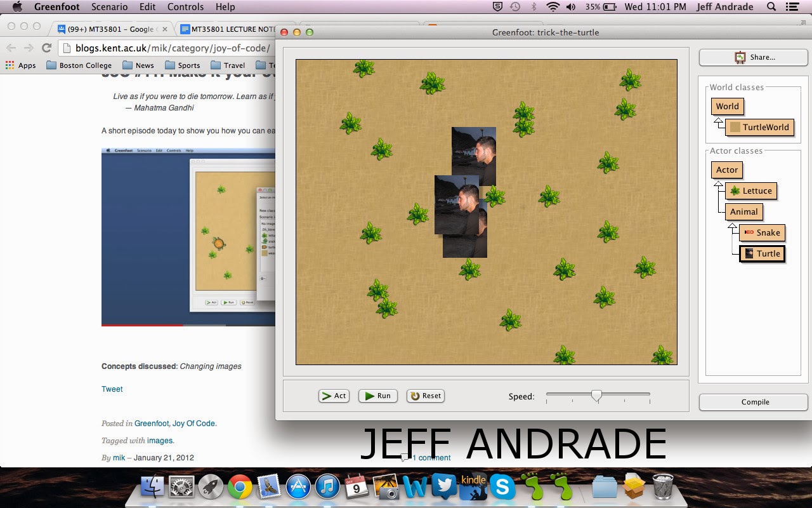This screenshot has width=812, height=508.
Task: Open iTunes from the Dock
Action: 327,487
